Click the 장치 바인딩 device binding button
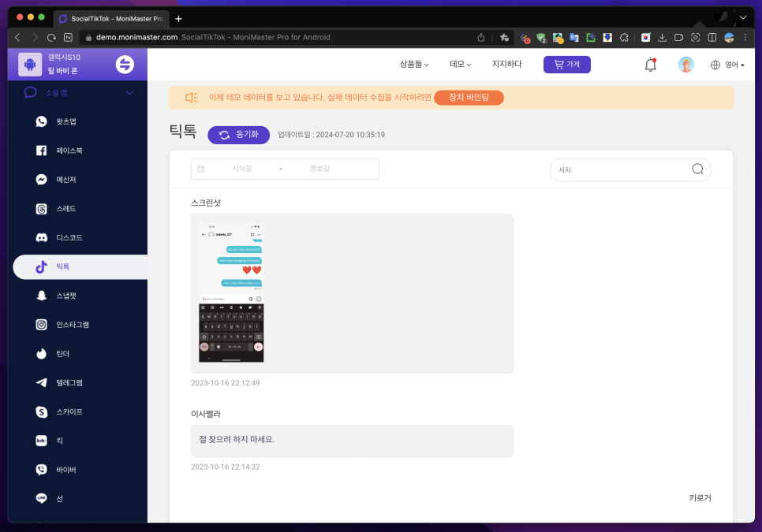Screen dimensions: 762x532 pyautogui.click(x=469, y=98)
